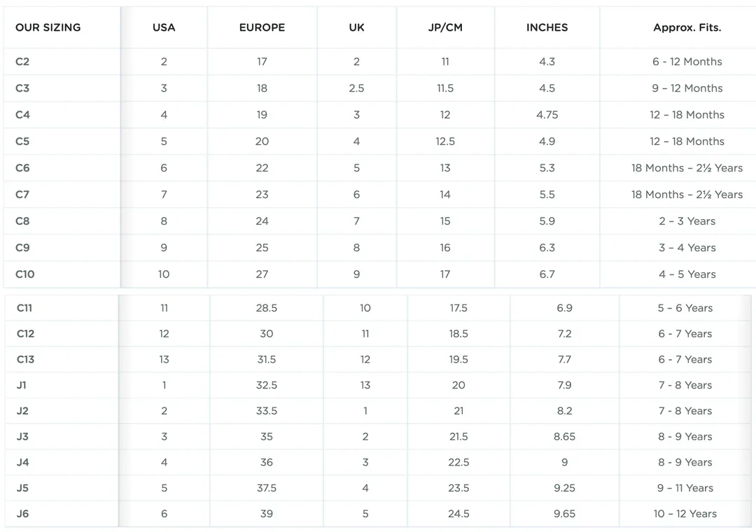
Task: Click the "9 – 11 Years" age cell
Action: point(685,489)
